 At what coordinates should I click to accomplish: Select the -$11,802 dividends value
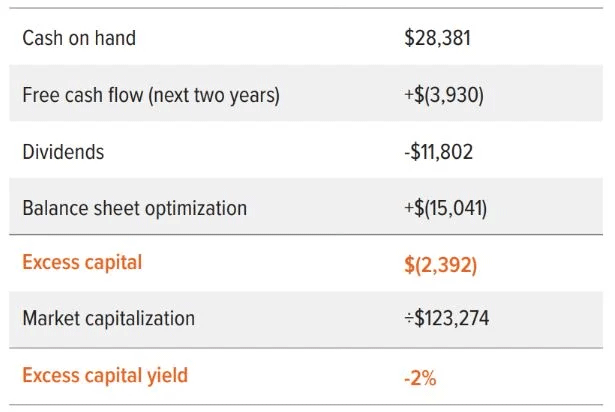(439, 153)
